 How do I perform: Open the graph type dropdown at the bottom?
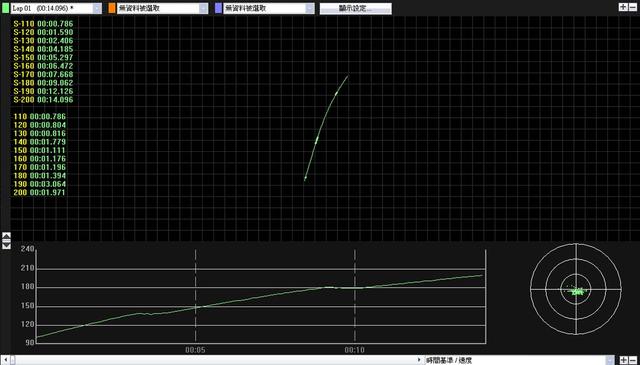[610, 360]
